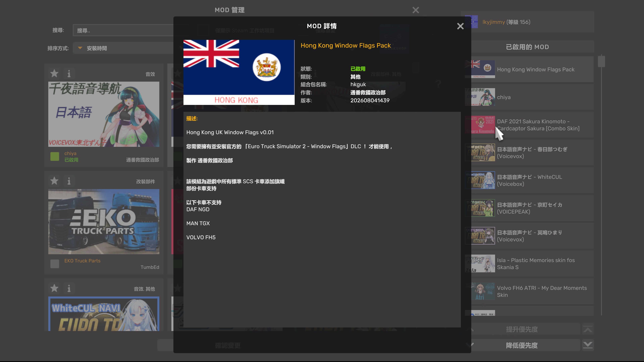Click the "MAN TGX" line in description
Screen dimensions: 644x362
coord(198,223)
